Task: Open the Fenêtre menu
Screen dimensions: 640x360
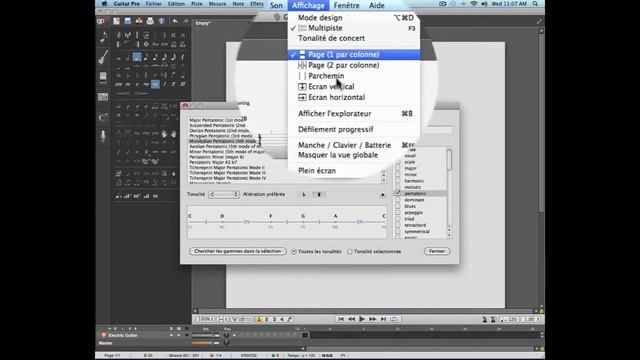Action: pyautogui.click(x=347, y=5)
